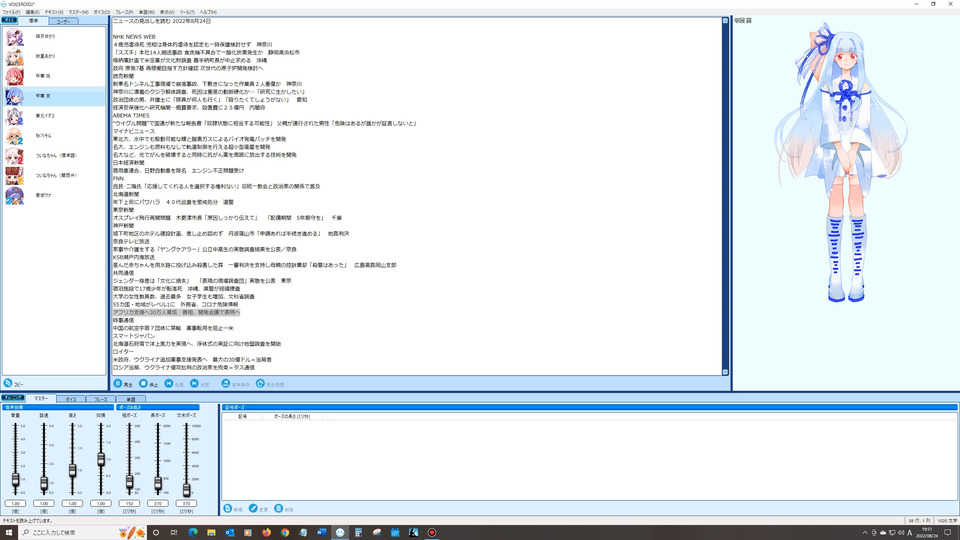
Task: Open the ツール(T) menu
Action: 187,12
